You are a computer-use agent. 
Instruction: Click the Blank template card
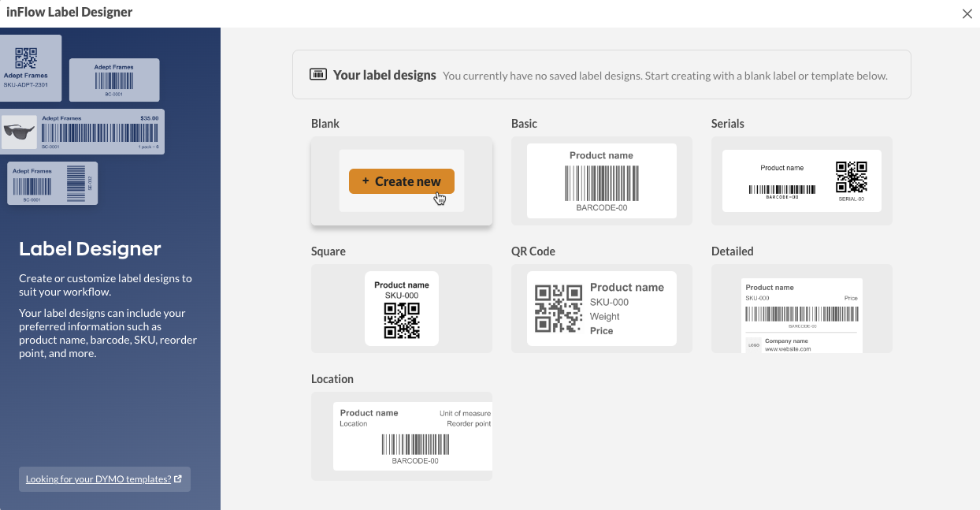tap(402, 181)
